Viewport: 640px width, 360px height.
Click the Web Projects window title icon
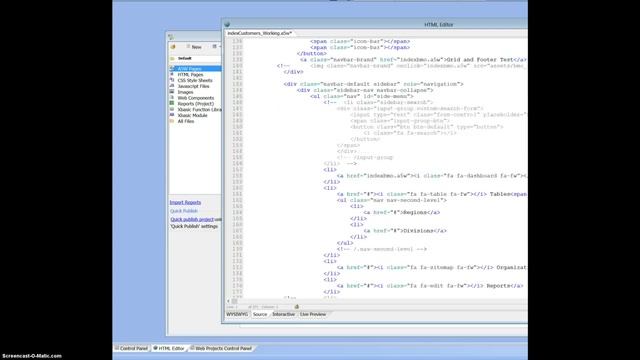(x=171, y=37)
